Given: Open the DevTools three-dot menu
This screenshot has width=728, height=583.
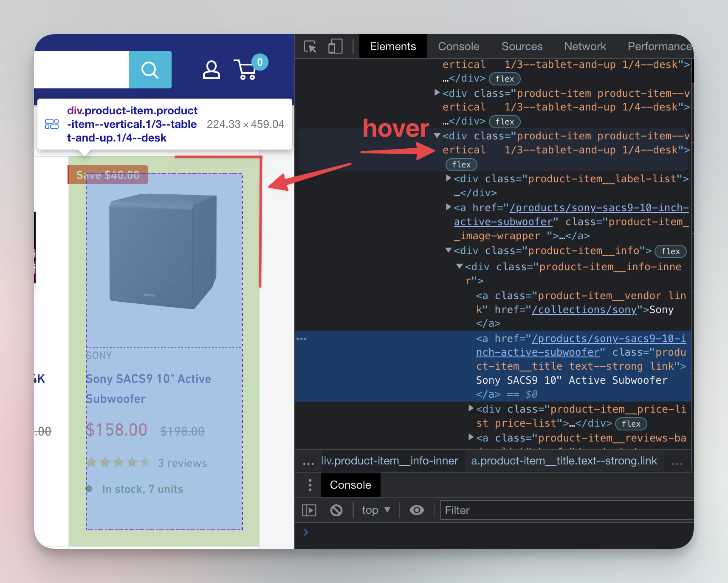Looking at the screenshot, I should [310, 485].
